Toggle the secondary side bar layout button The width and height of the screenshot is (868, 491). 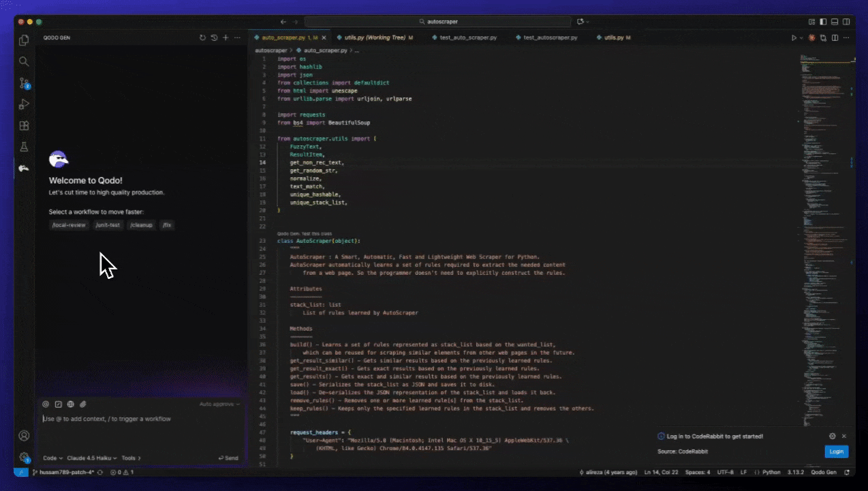846,22
